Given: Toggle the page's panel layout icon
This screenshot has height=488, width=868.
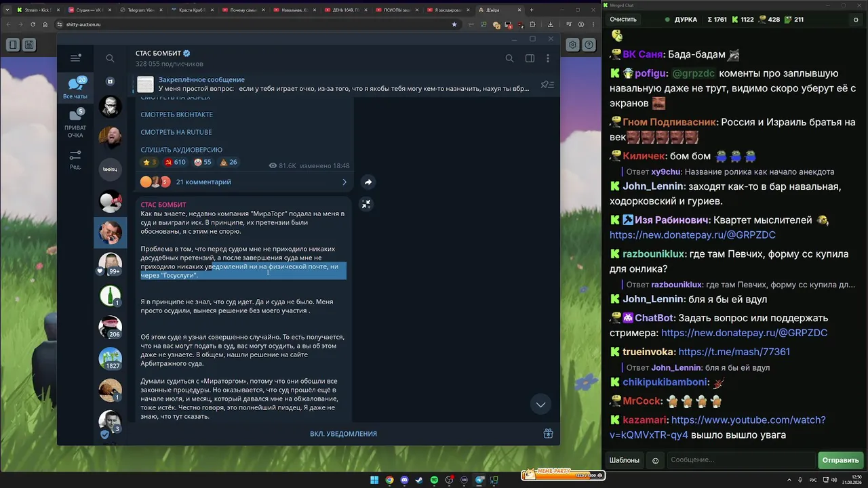Looking at the screenshot, I should 13,45.
